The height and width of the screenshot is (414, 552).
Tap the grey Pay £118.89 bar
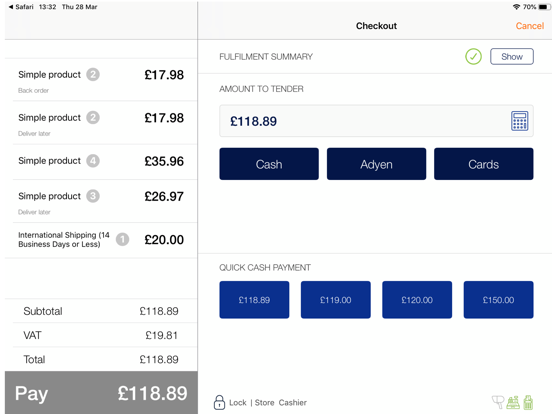tap(101, 393)
